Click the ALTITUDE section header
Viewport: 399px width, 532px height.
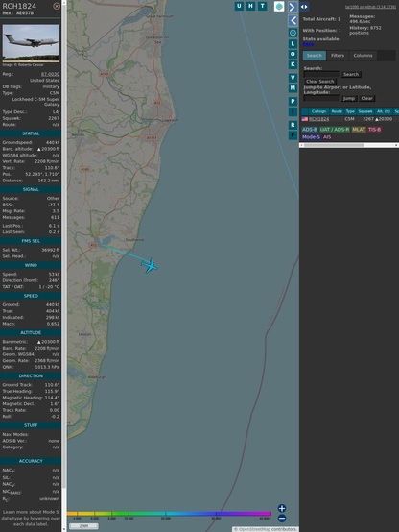[31, 333]
